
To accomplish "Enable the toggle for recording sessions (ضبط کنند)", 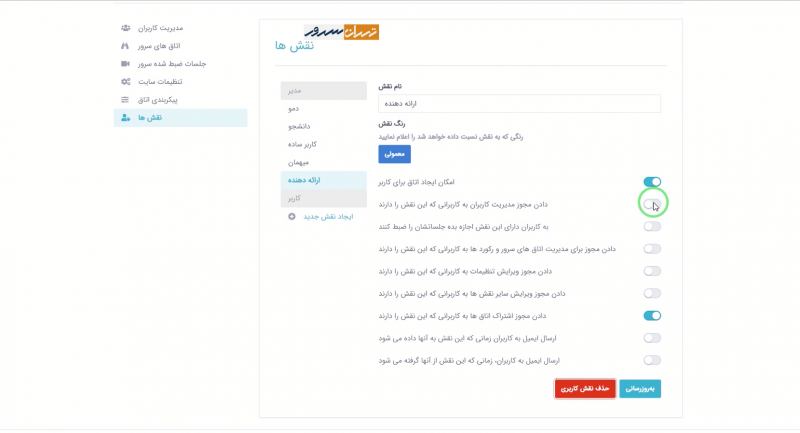I will pyautogui.click(x=652, y=227).
